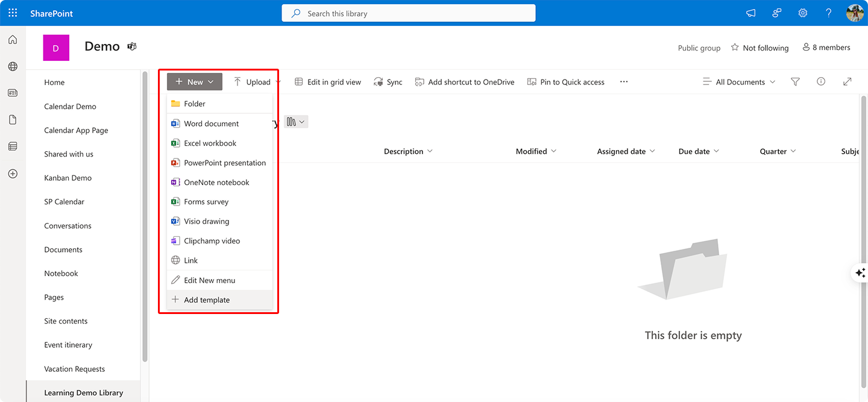Click the 8 members link
Viewport: 868px width, 402px height.
[x=826, y=48]
